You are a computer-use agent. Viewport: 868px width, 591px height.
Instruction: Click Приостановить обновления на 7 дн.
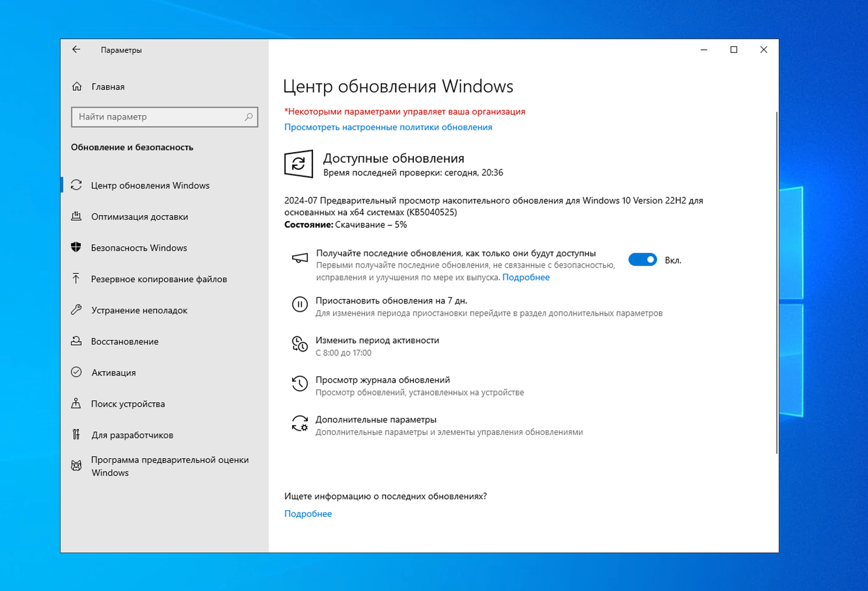[391, 301]
